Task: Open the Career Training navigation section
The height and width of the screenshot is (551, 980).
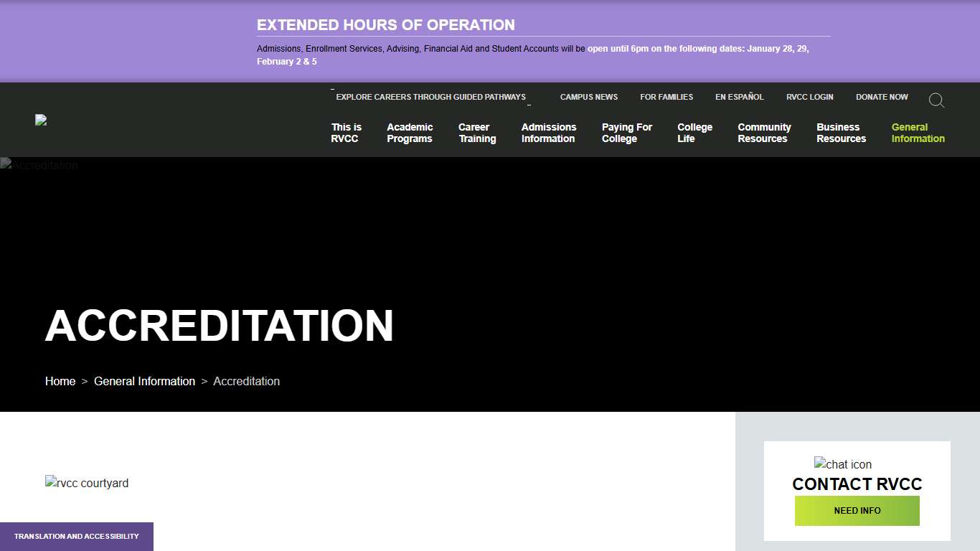Action: point(476,133)
